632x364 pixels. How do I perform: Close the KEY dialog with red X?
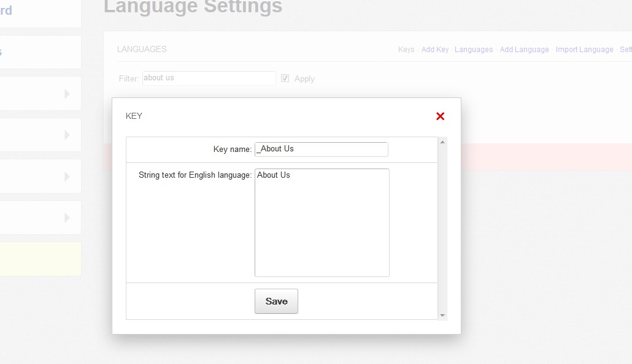tap(440, 116)
